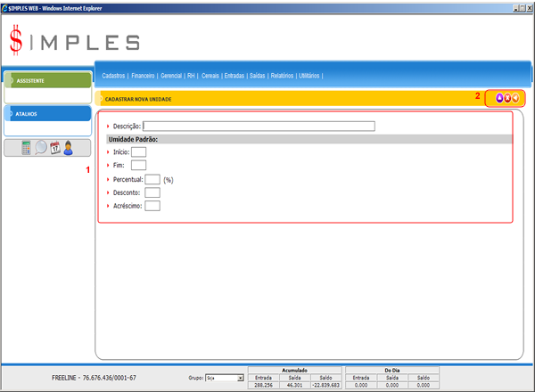Select the Gerencial menu item

pyautogui.click(x=170, y=76)
